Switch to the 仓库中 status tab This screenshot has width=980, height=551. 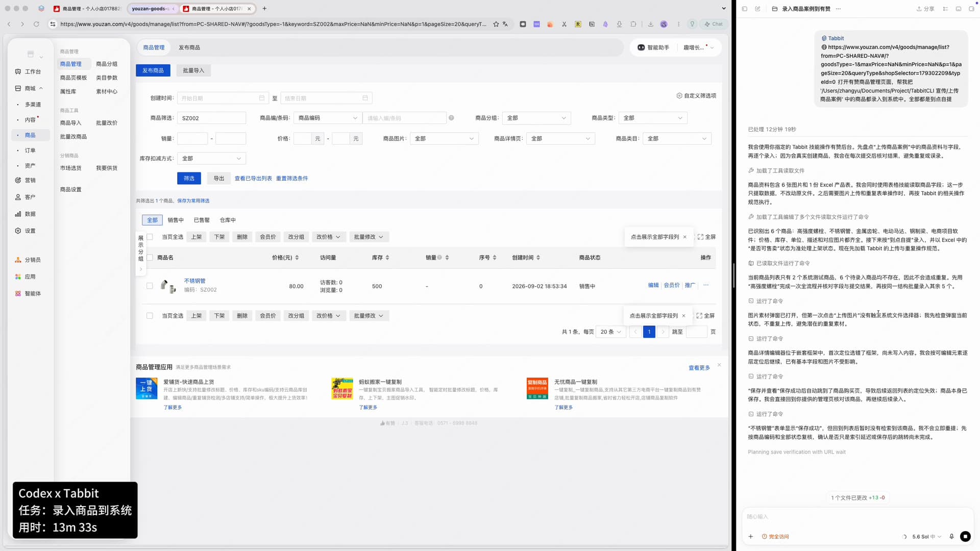228,220
